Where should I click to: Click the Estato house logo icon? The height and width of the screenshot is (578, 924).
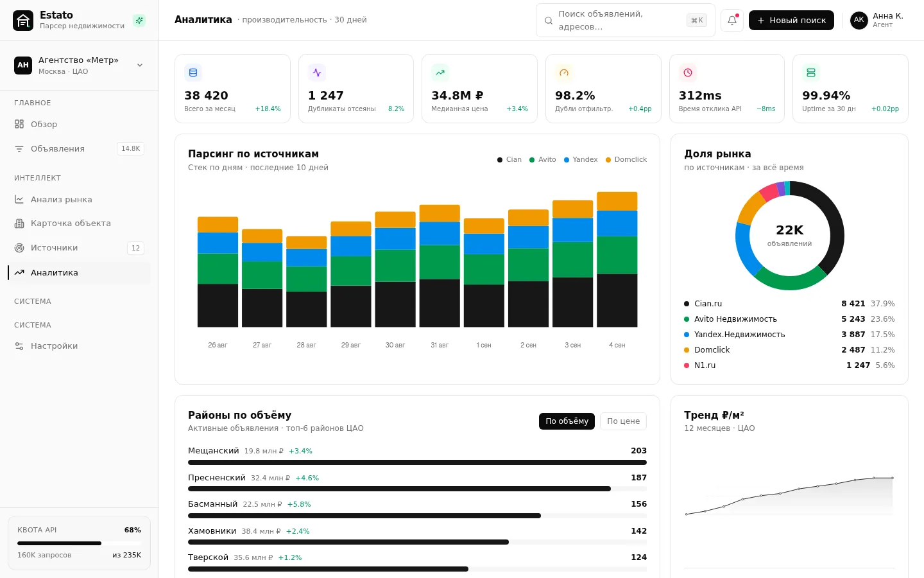click(x=23, y=21)
